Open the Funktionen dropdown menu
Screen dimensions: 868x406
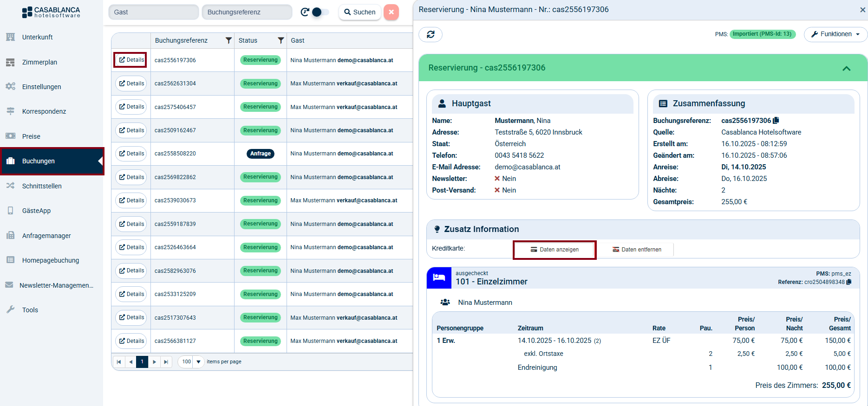835,34
